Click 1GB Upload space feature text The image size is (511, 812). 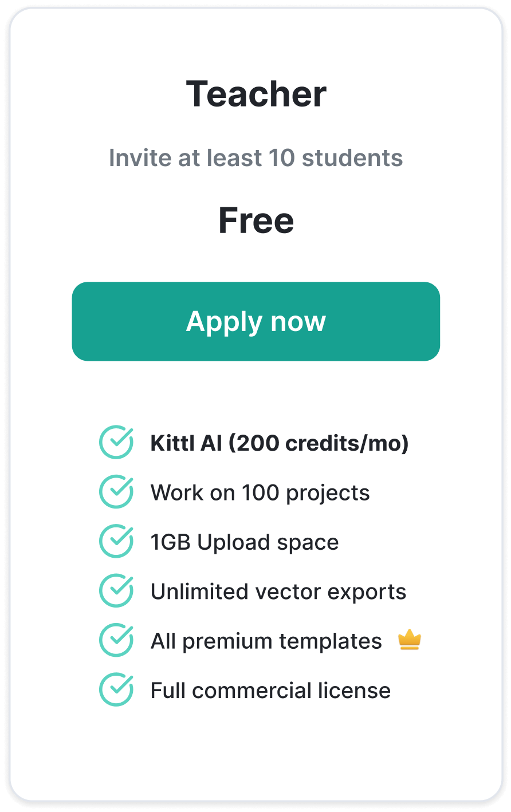(245, 542)
